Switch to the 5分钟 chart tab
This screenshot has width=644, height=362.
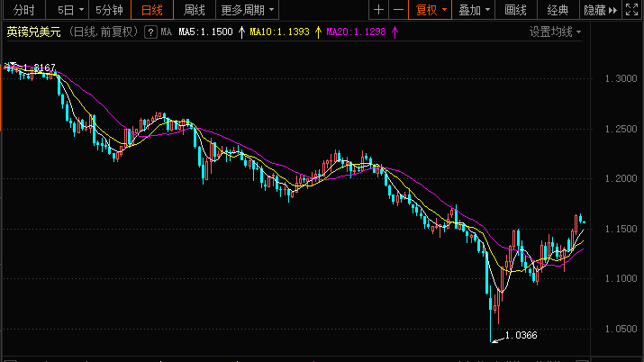point(109,10)
